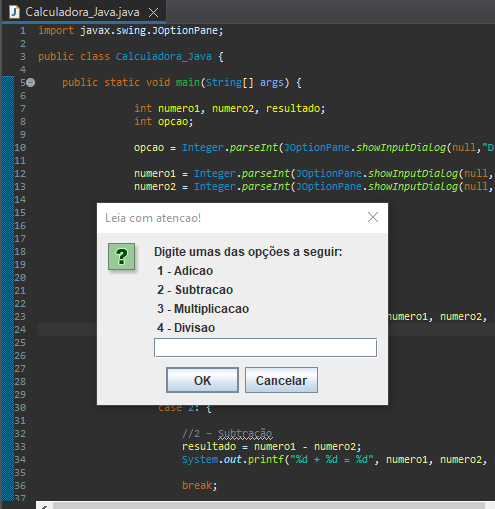Click the horizontal scrollbar at editor bottom
Viewport: 495px width, 509px height.
268,505
